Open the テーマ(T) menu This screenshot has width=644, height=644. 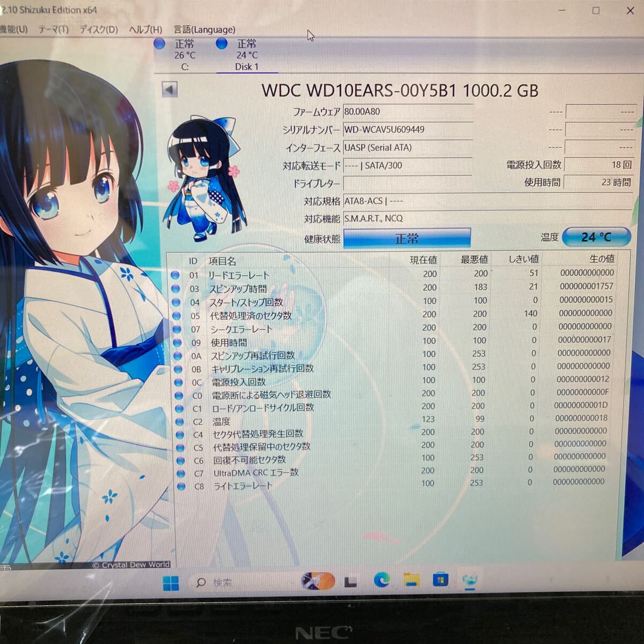[x=53, y=30]
